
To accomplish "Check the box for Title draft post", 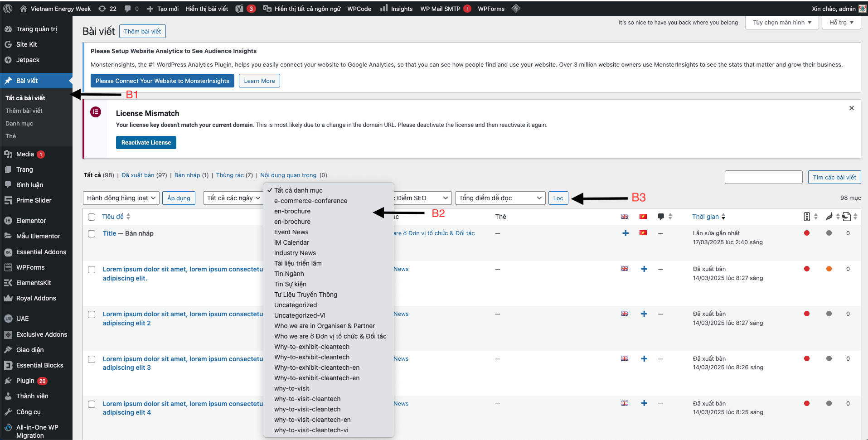I will pos(92,234).
